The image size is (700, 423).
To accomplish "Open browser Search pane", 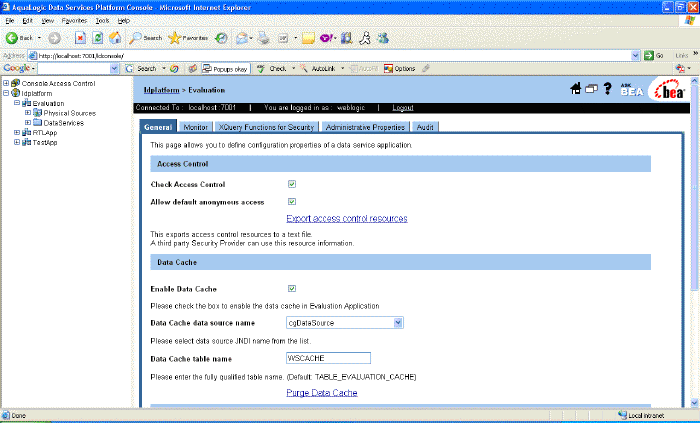I will coord(146,38).
